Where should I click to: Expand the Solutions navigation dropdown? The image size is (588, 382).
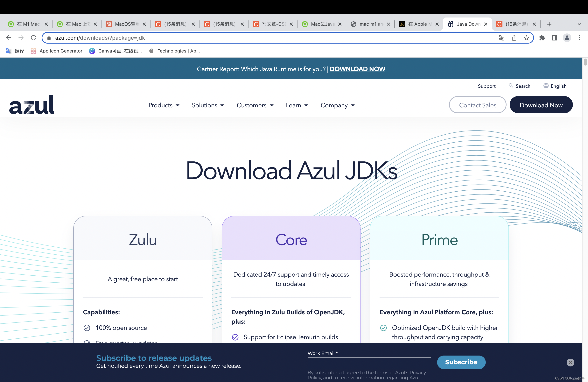click(208, 105)
